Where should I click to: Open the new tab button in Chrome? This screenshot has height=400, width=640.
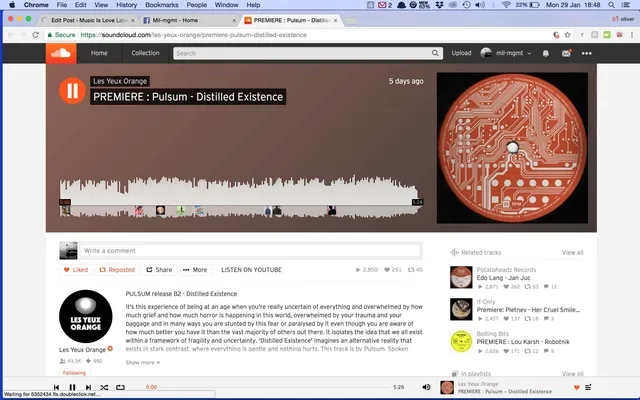point(351,20)
